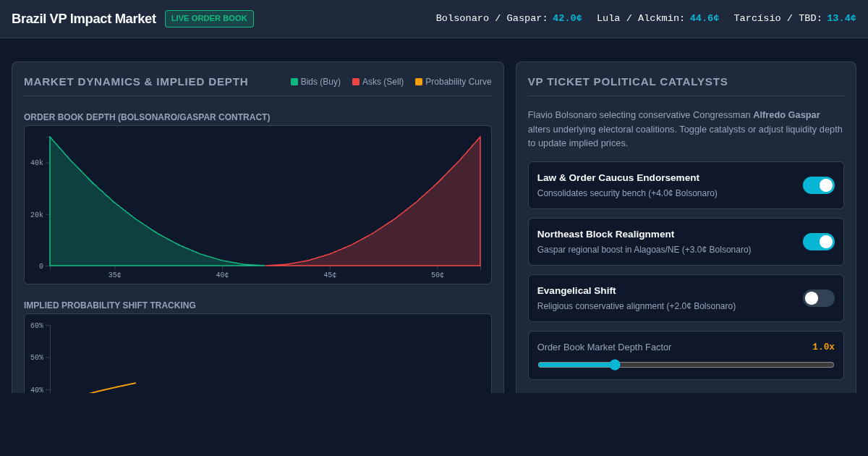Image resolution: width=868 pixels, height=456 pixels.
Task: Click the orange probability curve line
Action: tap(113, 388)
